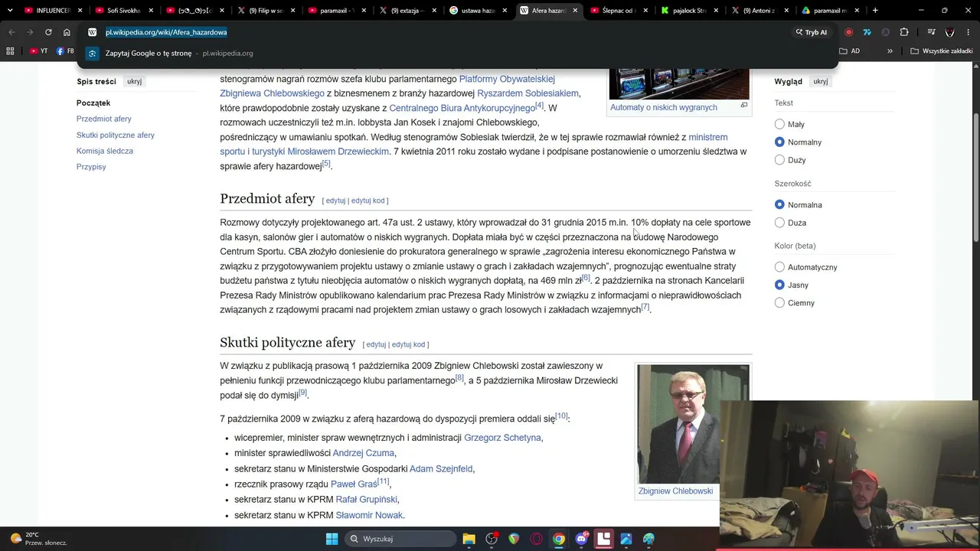Open the YT bookmark
The height and width of the screenshot is (551, 980).
(39, 51)
